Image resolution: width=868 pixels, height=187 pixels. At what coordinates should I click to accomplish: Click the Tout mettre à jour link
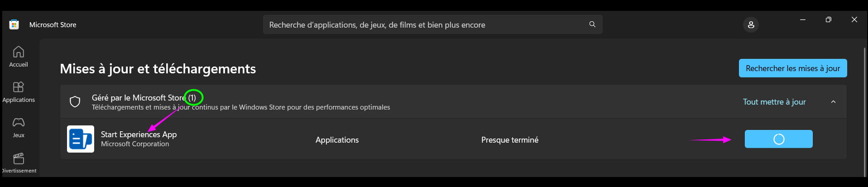coord(774,102)
